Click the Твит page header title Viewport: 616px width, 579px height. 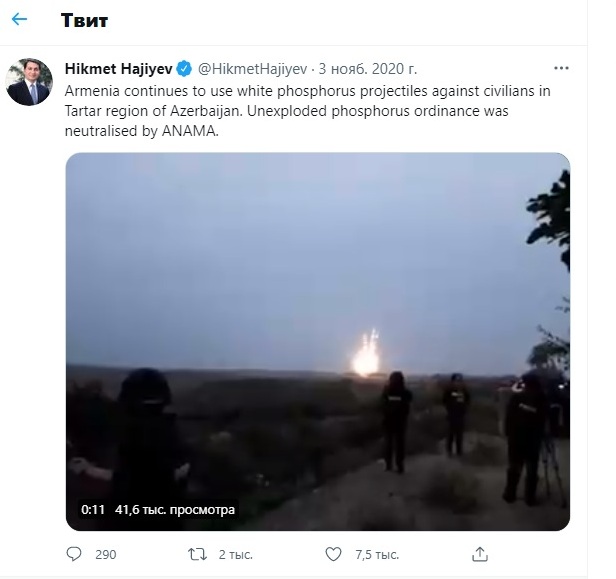pyautogui.click(x=84, y=20)
